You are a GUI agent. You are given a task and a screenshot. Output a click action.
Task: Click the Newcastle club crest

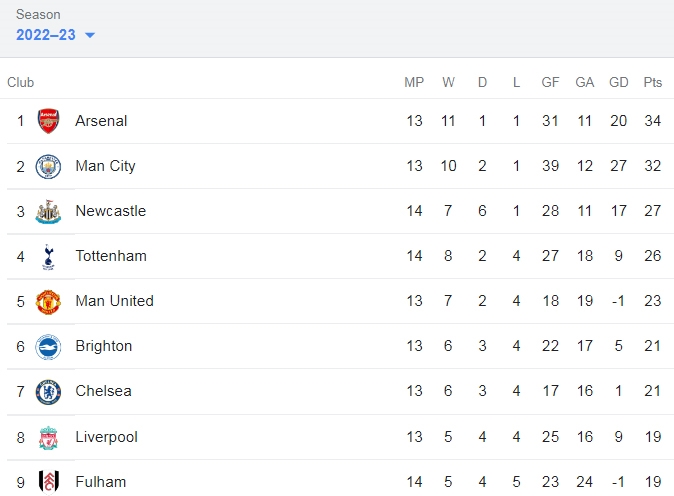click(x=48, y=211)
